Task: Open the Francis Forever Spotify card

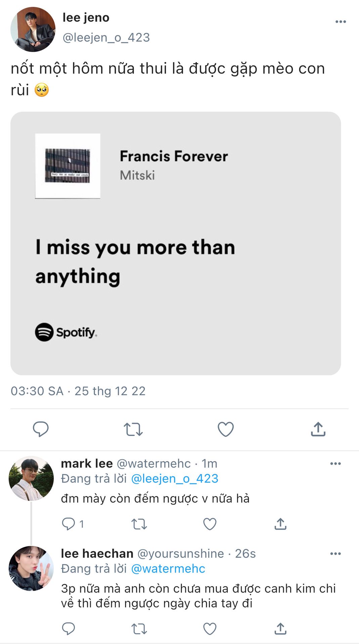Action: click(176, 243)
